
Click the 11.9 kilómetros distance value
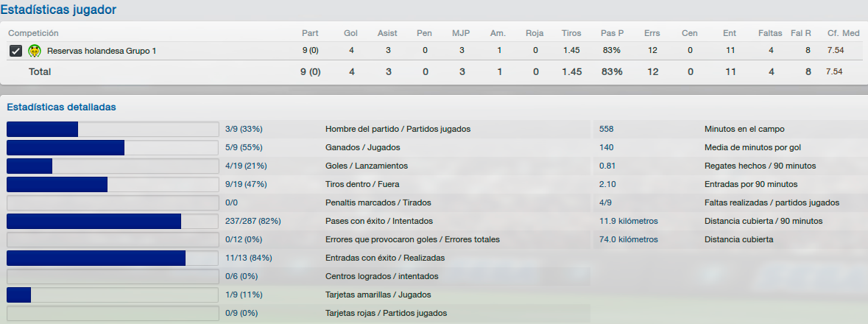click(x=628, y=221)
